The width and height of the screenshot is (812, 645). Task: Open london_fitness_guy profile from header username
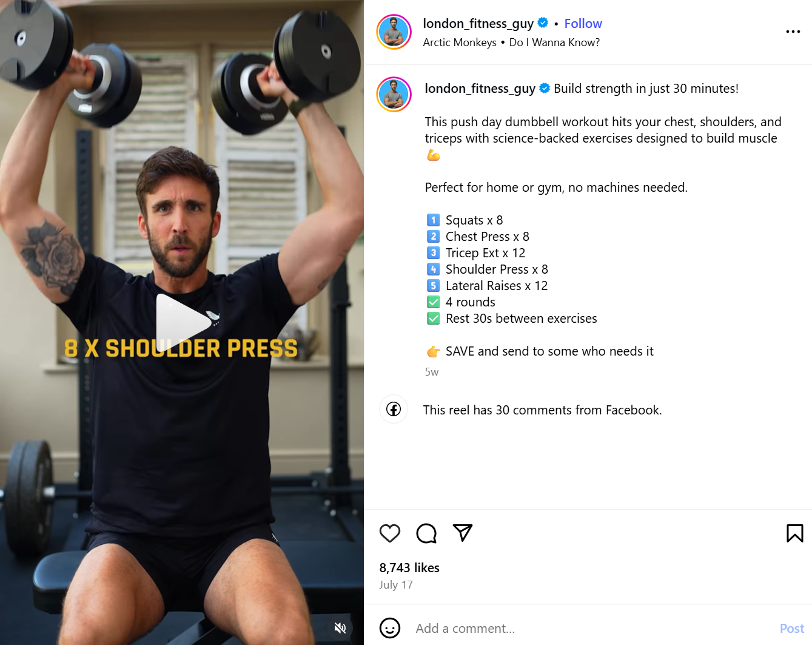coord(478,24)
